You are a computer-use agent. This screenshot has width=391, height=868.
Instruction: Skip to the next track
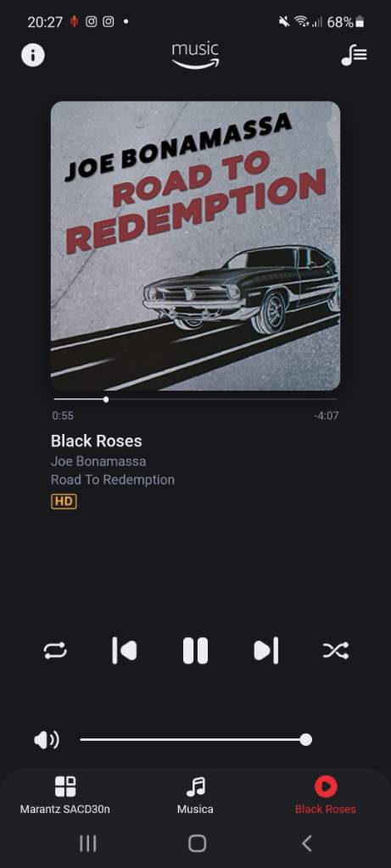(x=266, y=650)
